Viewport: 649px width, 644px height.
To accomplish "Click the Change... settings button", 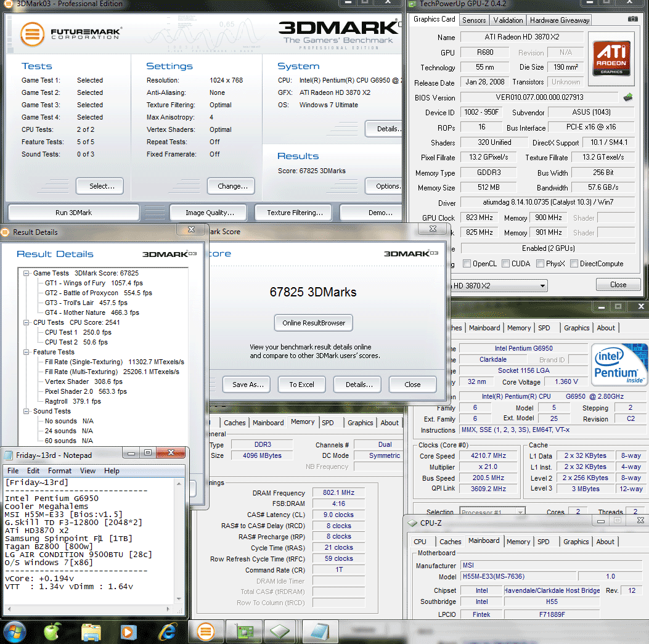I will coord(231,186).
